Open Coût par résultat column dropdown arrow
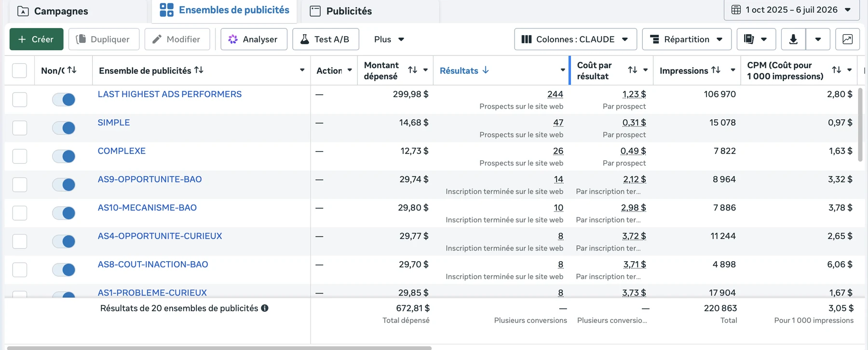Image resolution: width=868 pixels, height=350 pixels. tap(645, 70)
